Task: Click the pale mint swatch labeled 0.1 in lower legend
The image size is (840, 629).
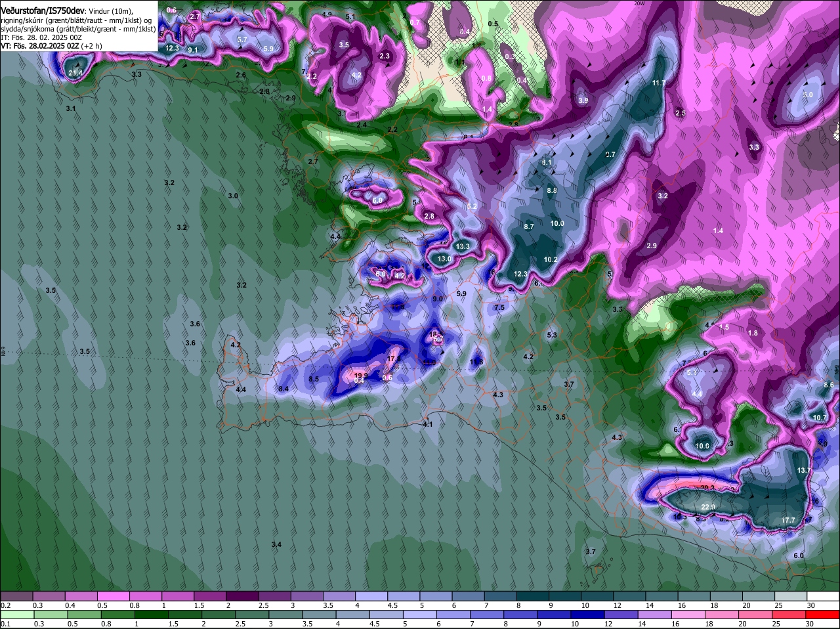Action: coord(16,614)
